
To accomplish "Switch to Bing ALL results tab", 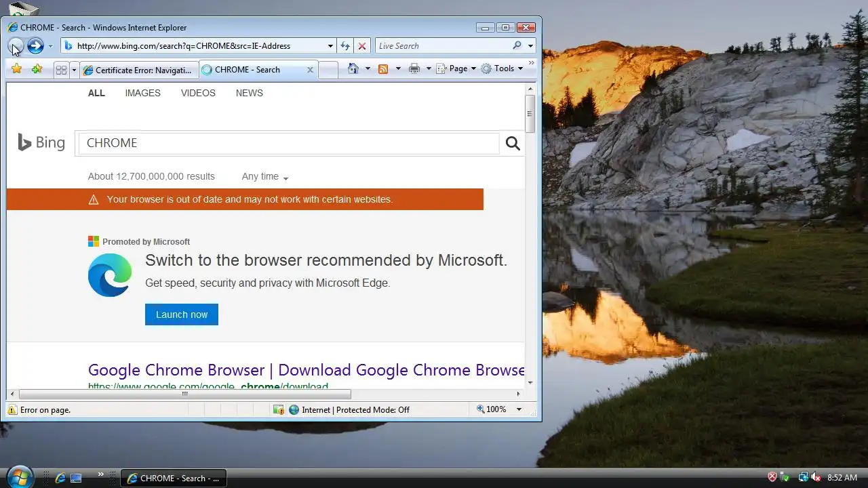I will coord(96,93).
